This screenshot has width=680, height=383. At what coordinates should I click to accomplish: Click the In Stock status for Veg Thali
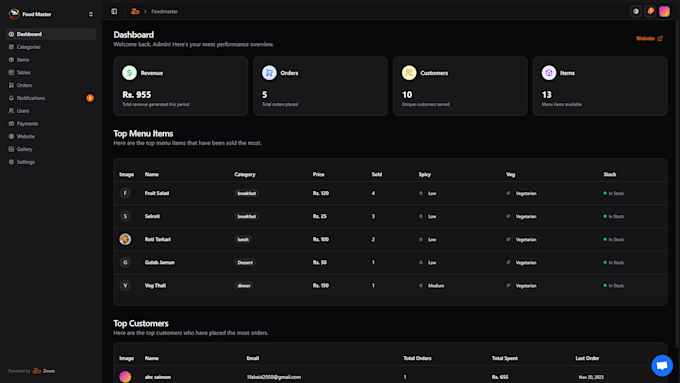point(614,285)
